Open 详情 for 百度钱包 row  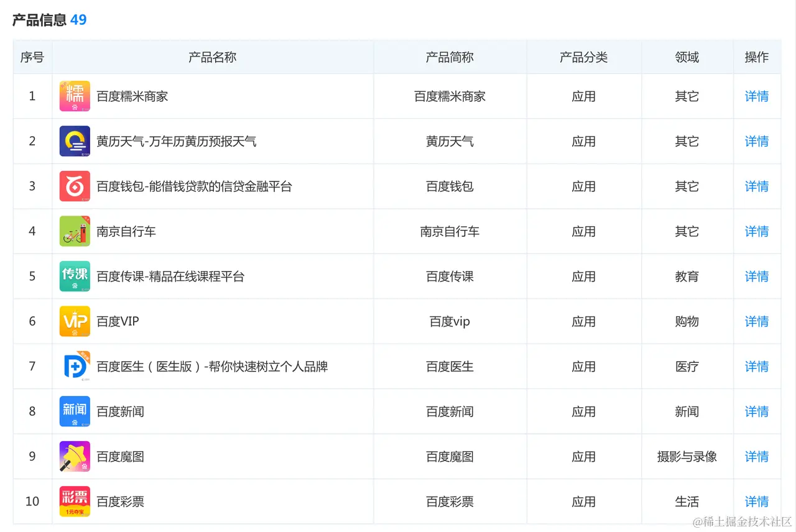(757, 186)
